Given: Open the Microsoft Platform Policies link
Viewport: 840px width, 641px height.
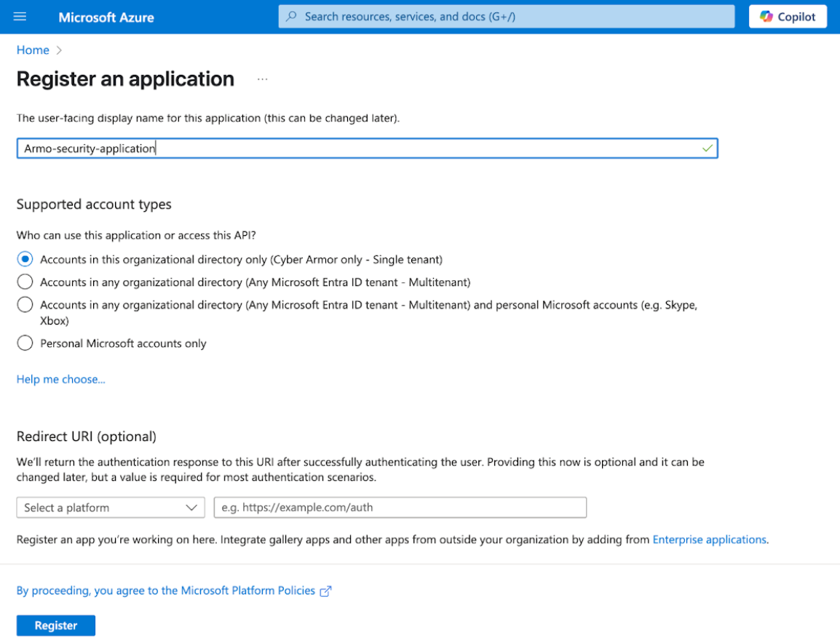Looking at the screenshot, I should click(x=165, y=590).
